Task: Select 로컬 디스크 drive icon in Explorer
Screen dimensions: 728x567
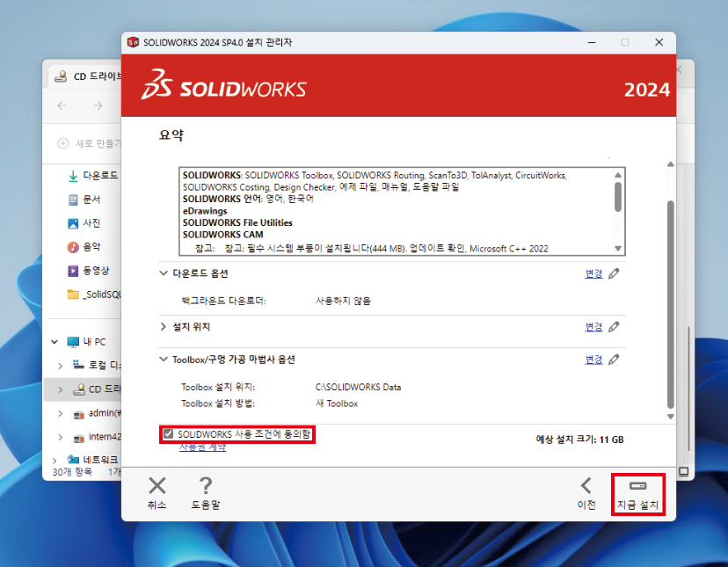Action: [78, 365]
